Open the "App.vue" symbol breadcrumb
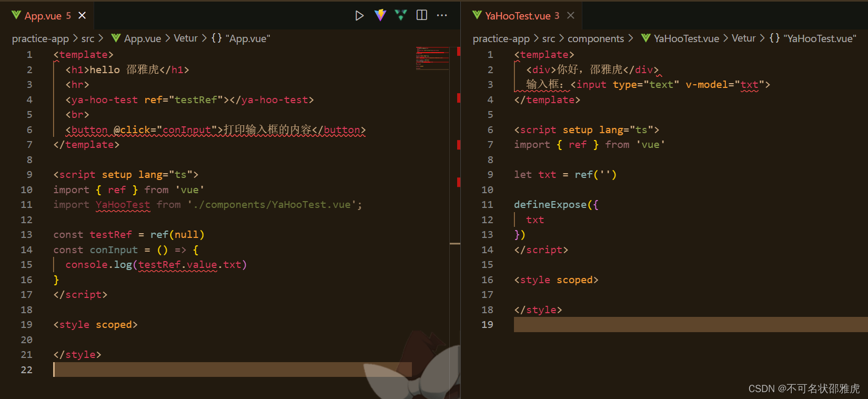 (241, 38)
